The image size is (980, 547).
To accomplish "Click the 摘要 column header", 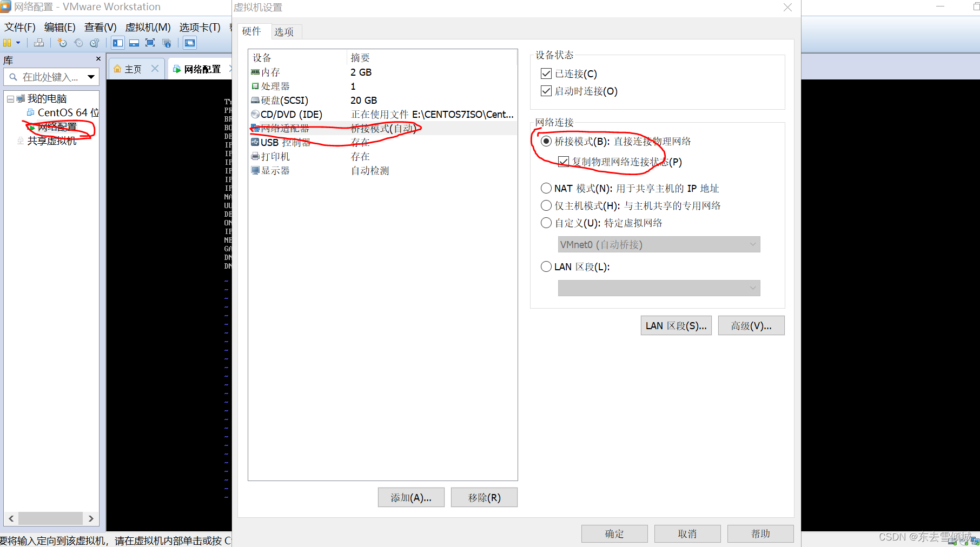I will tap(432, 57).
